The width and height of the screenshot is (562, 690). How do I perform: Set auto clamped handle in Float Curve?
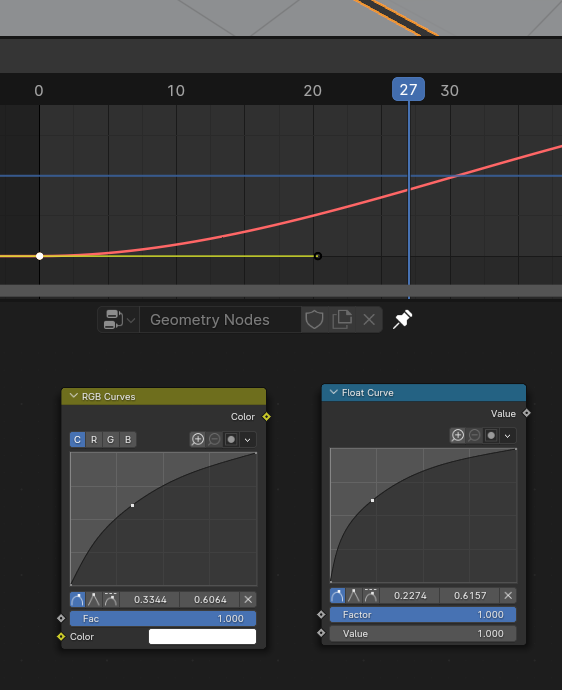coord(371,595)
